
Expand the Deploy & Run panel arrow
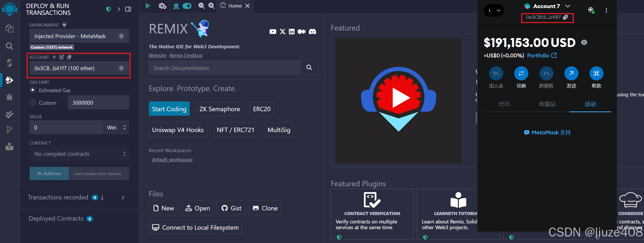coord(119,9)
